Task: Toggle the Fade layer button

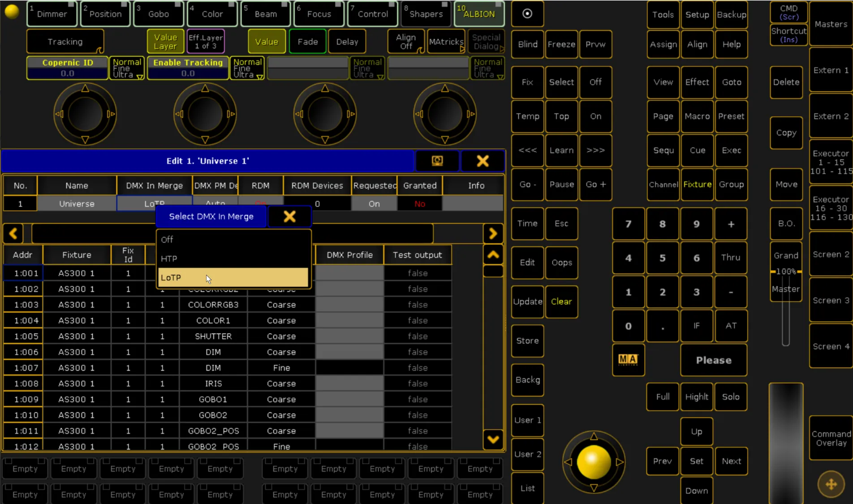Action: [308, 42]
